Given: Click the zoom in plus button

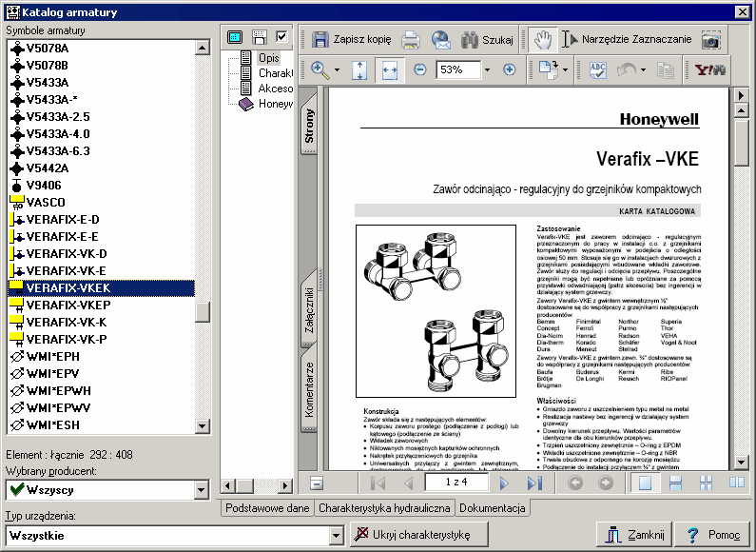Looking at the screenshot, I should coord(509,69).
